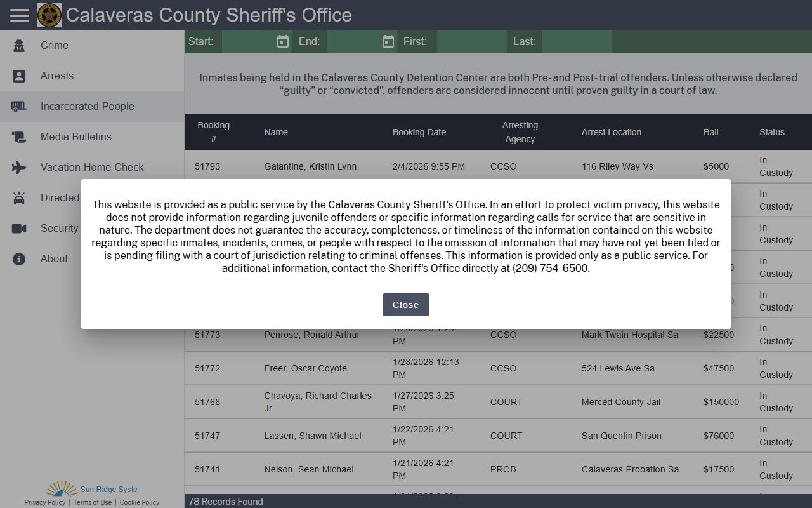Focus the Last name filter field

click(x=577, y=42)
